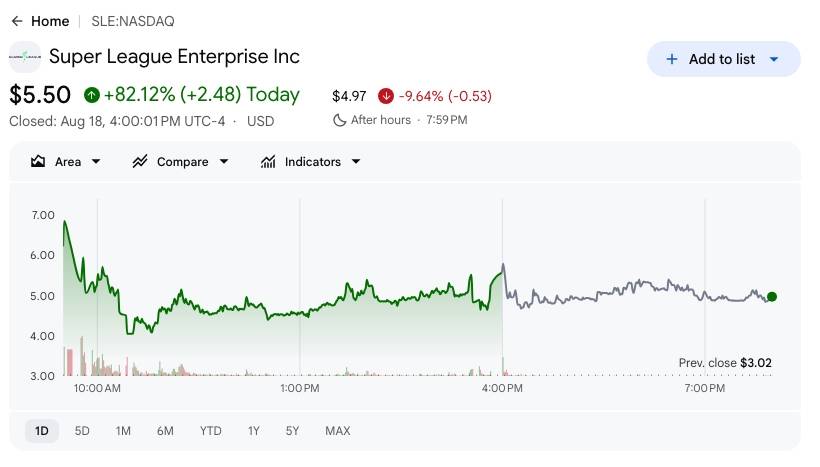This screenshot has height=467, width=820.
Task: Expand the Indicators dropdown arrow
Action: [x=356, y=162]
